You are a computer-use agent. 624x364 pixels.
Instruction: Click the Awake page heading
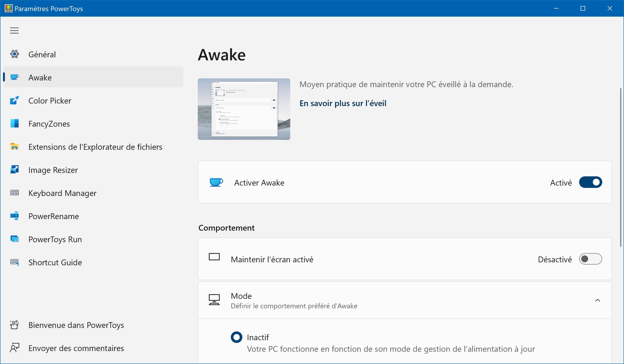tap(222, 55)
